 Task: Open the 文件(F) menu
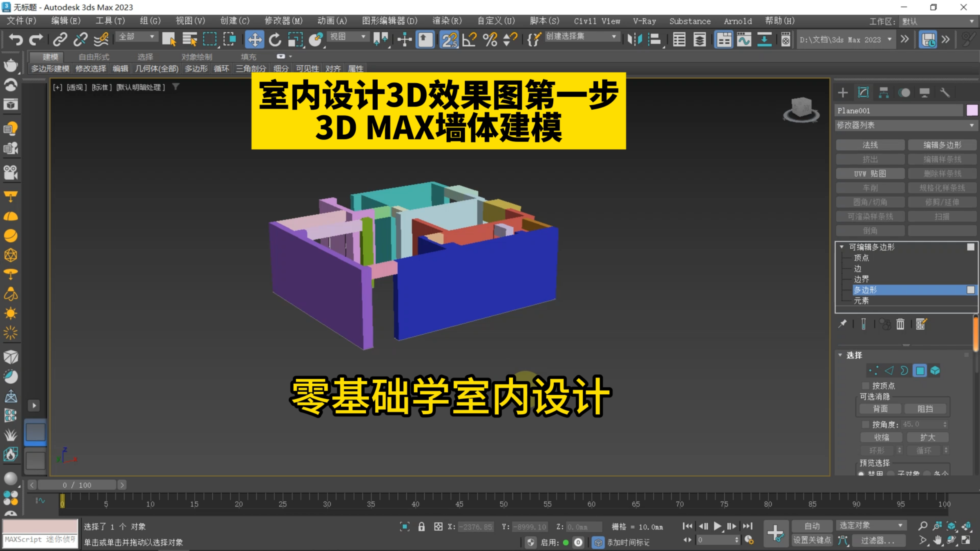[x=22, y=21]
